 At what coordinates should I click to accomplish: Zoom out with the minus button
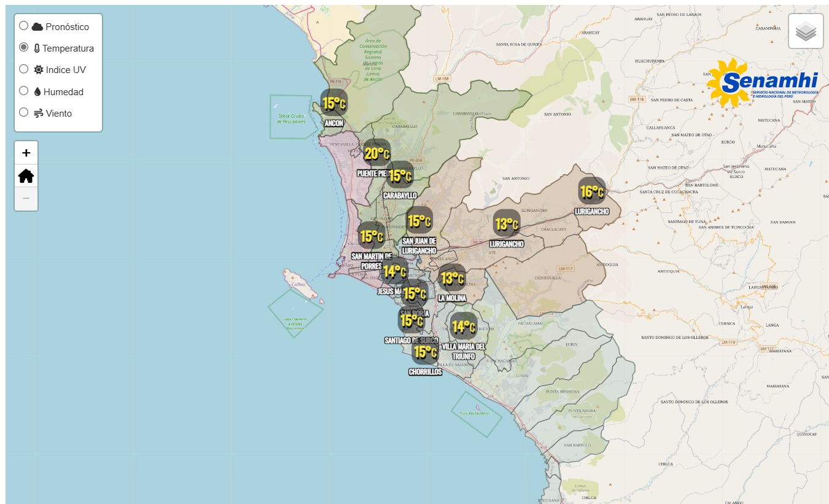pos(26,199)
